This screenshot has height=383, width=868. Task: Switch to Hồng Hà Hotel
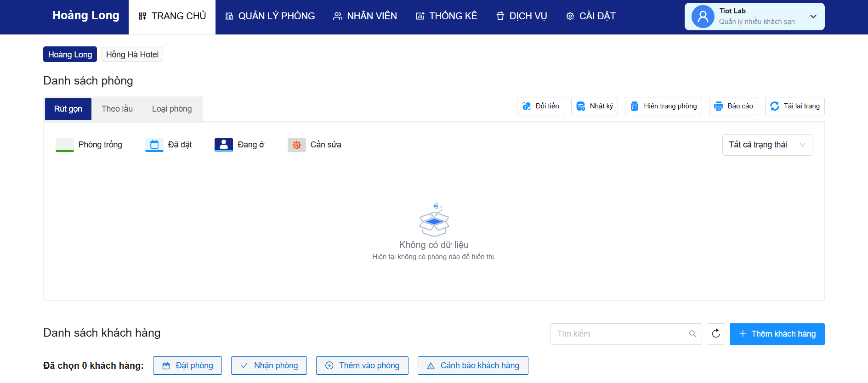click(132, 54)
